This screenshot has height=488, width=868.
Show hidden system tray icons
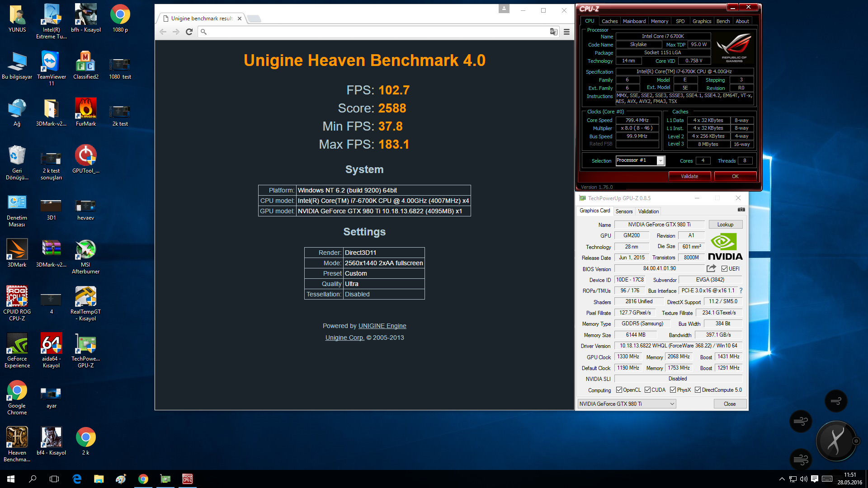(782, 479)
